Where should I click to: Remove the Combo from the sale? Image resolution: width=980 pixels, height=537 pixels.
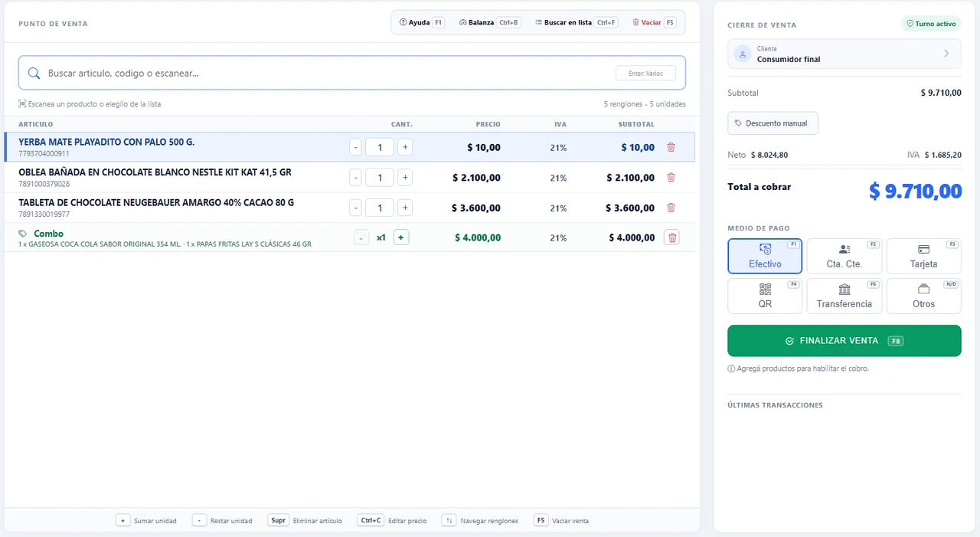pos(672,237)
